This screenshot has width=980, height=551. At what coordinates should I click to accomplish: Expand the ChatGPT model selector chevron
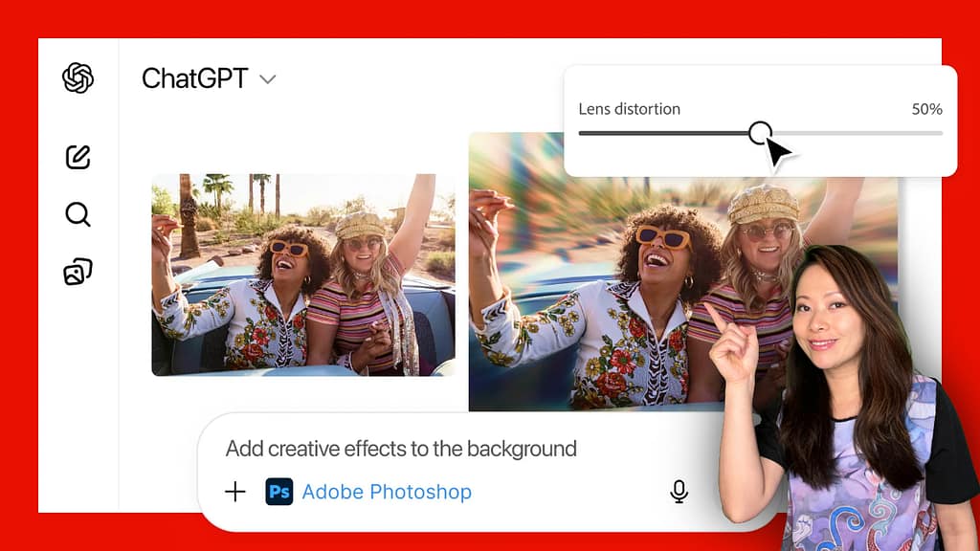267,80
